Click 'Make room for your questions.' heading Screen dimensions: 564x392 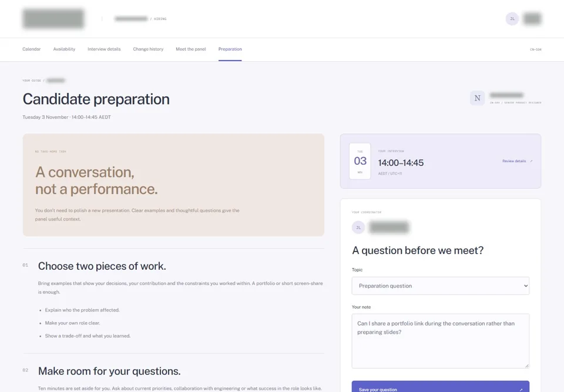pos(109,371)
